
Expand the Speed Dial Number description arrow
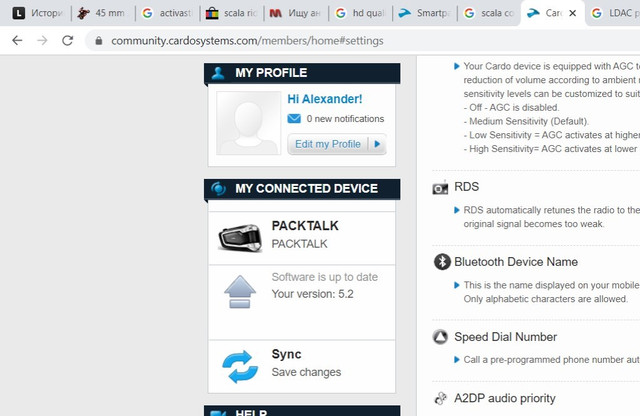457,360
